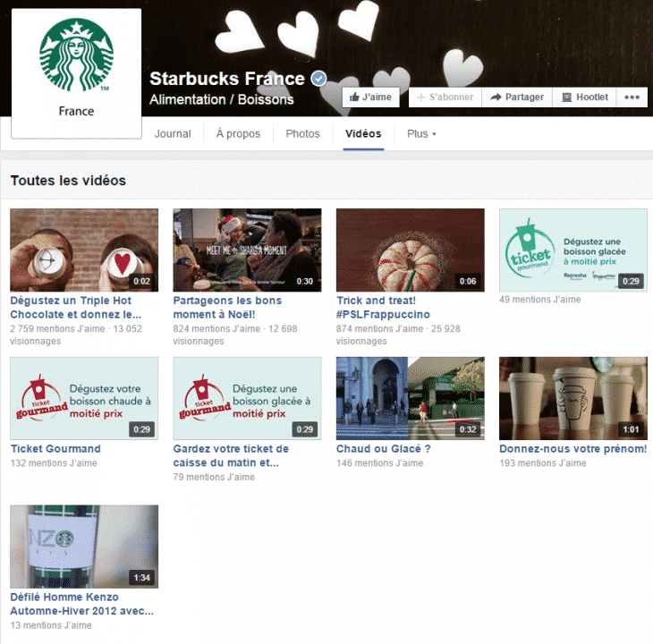653x644 pixels.
Task: Play the Donnez-nous votre prénom cups video
Action: tap(572, 398)
